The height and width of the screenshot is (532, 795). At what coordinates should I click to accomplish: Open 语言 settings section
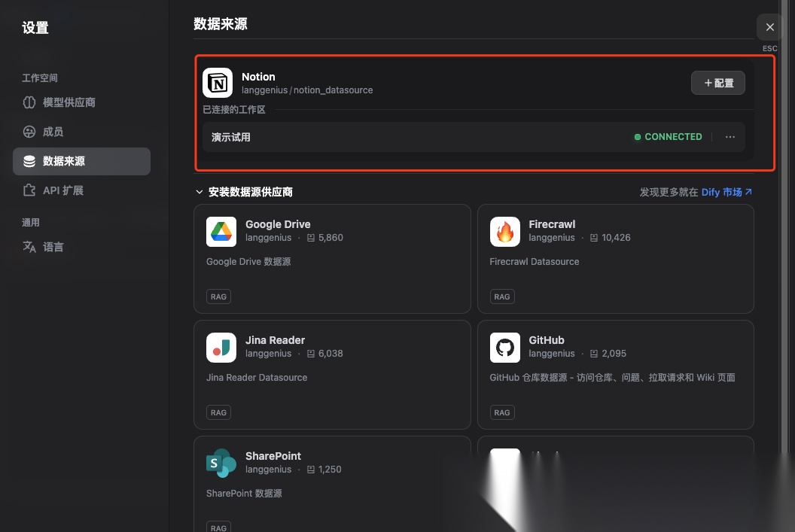pos(81,247)
